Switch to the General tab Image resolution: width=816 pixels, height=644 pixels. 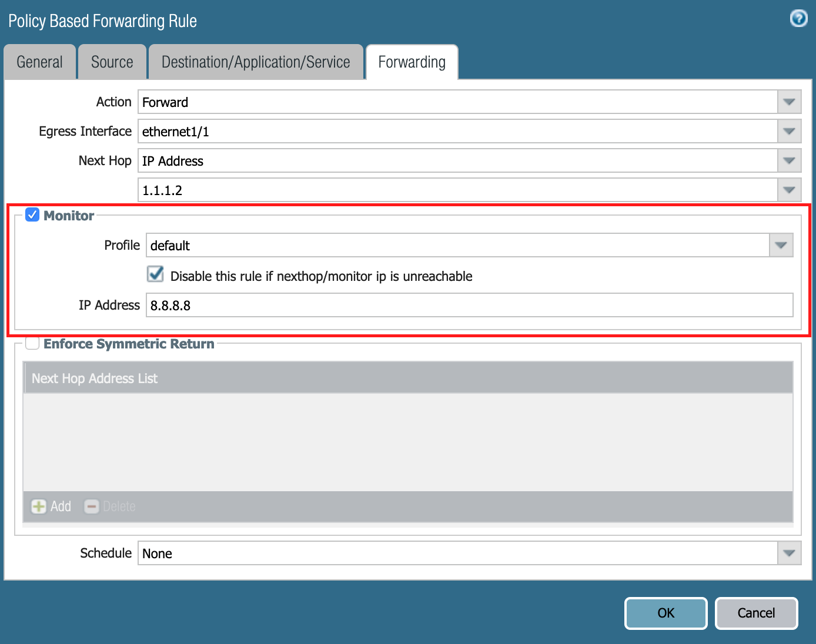tap(39, 62)
